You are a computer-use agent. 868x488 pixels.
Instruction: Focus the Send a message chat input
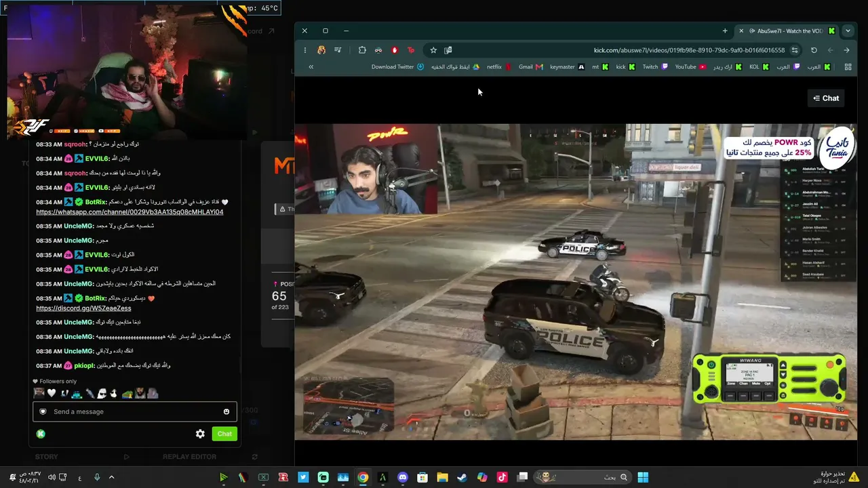click(135, 411)
